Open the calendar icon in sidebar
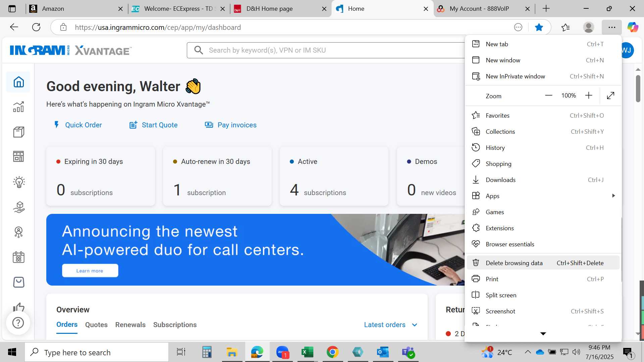 click(x=18, y=257)
